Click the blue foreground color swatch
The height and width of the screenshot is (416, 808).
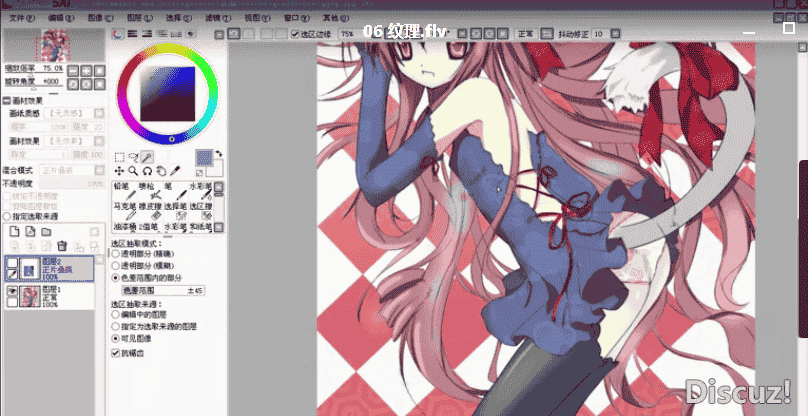click(x=205, y=158)
